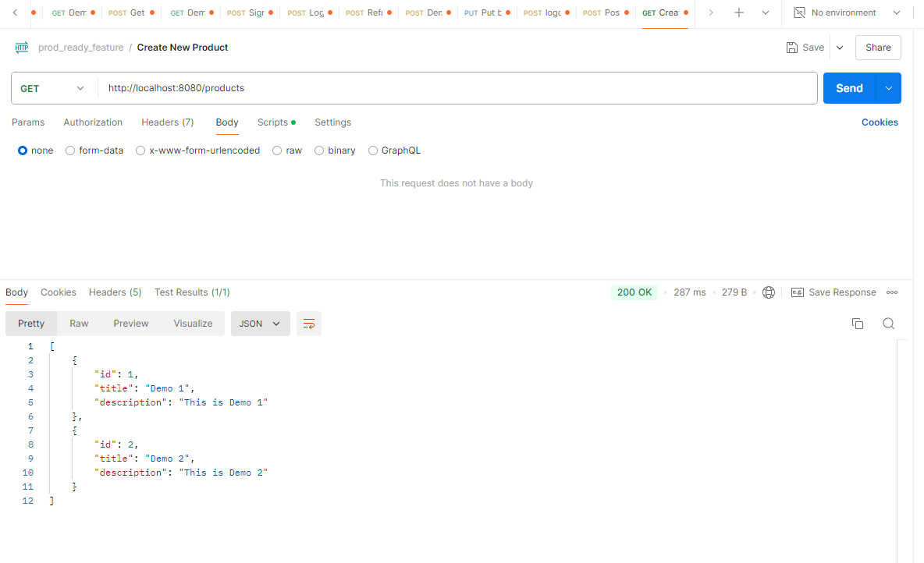Switch to the PUT Put request tab
924x563 pixels.
[487, 12]
